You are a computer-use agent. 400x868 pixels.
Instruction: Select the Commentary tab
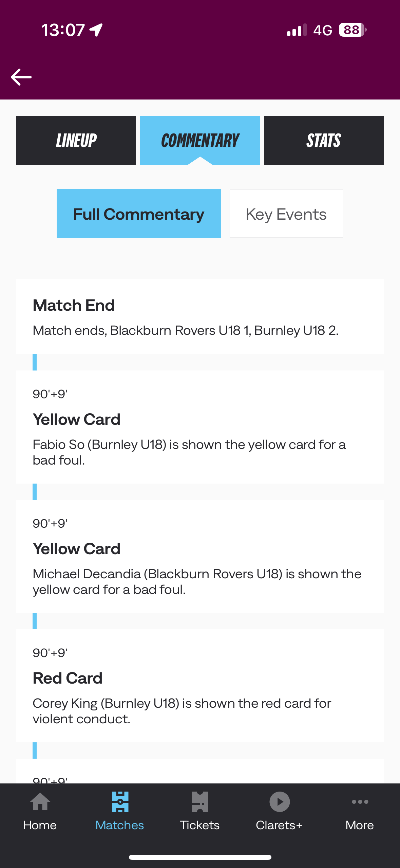click(200, 140)
